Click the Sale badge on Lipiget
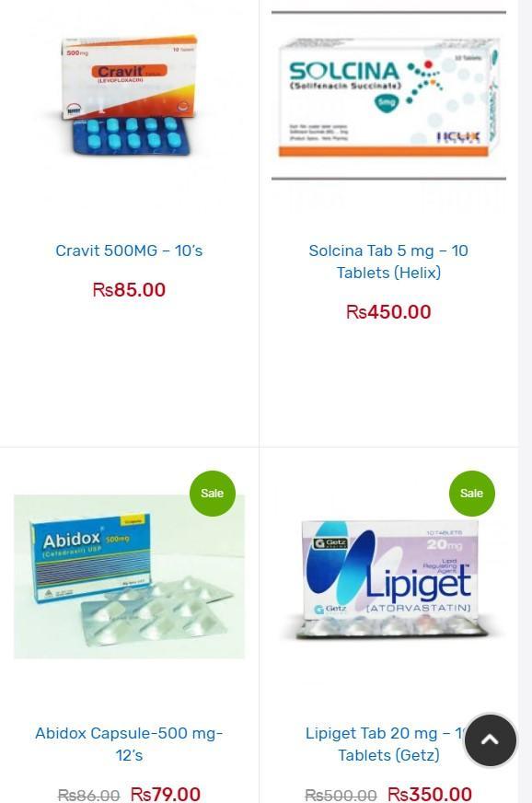Viewport: 532px width, 803px height. pos(471,494)
